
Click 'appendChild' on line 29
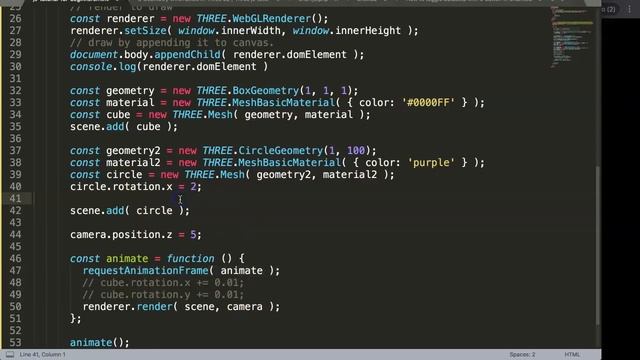(187, 55)
